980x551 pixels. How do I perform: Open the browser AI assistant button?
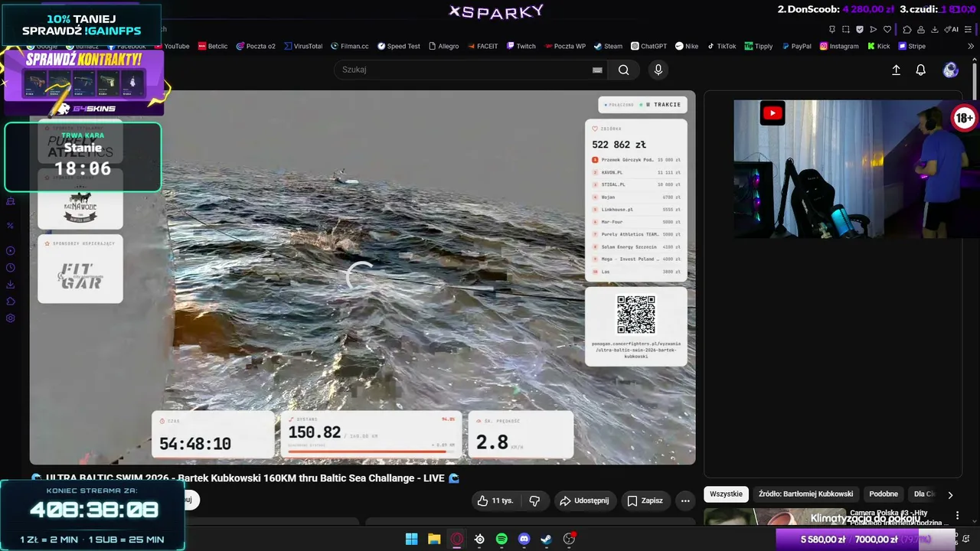click(x=952, y=29)
